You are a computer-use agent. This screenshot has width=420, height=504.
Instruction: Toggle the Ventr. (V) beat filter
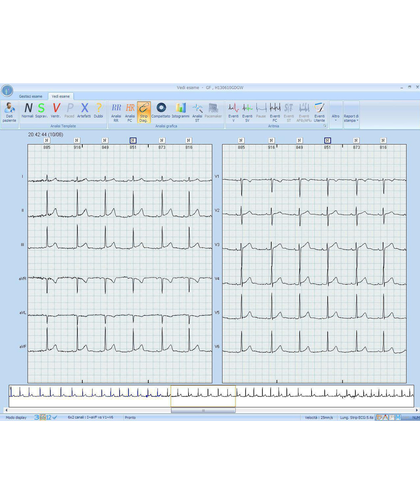point(55,110)
